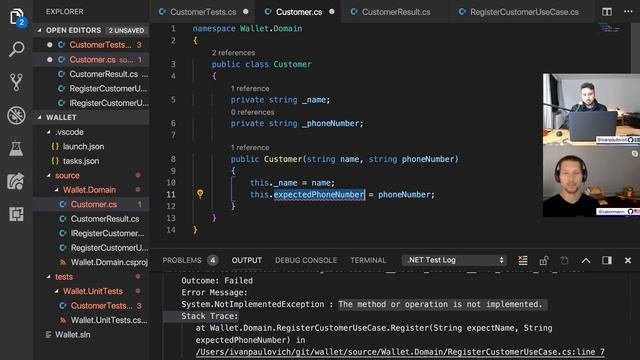Click the editor minimap

tap(609, 28)
